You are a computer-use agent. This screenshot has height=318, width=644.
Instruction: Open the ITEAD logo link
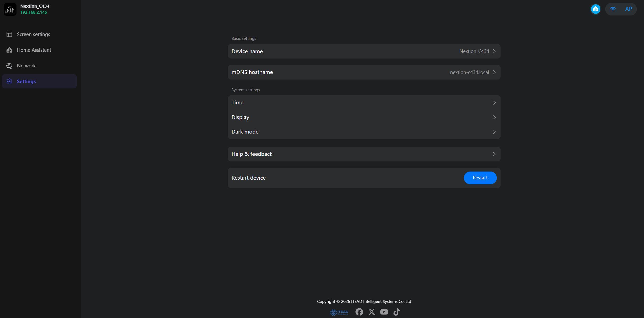click(x=339, y=312)
